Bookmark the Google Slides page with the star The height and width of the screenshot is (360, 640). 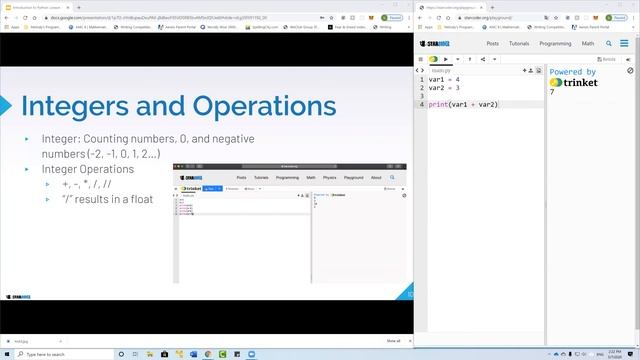[331, 18]
